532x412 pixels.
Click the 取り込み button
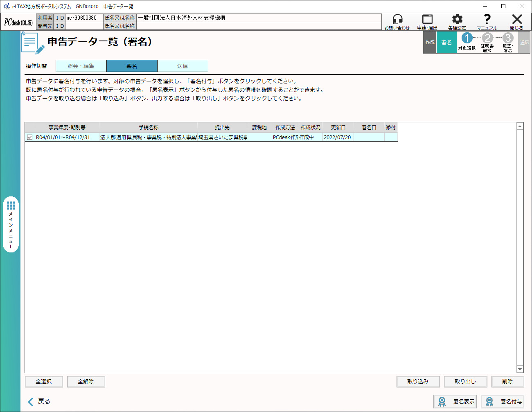pos(418,382)
